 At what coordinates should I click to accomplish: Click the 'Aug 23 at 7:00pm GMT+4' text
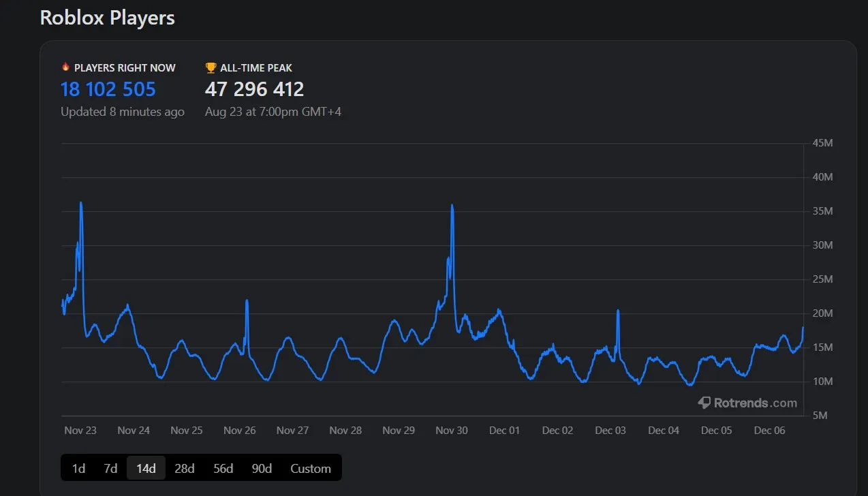(x=273, y=112)
